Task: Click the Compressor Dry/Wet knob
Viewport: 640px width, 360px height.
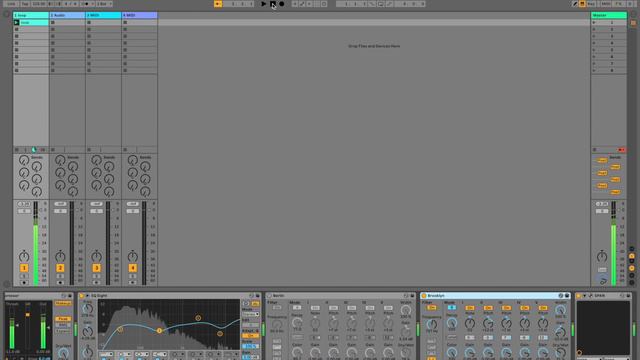Action: click(x=63, y=353)
